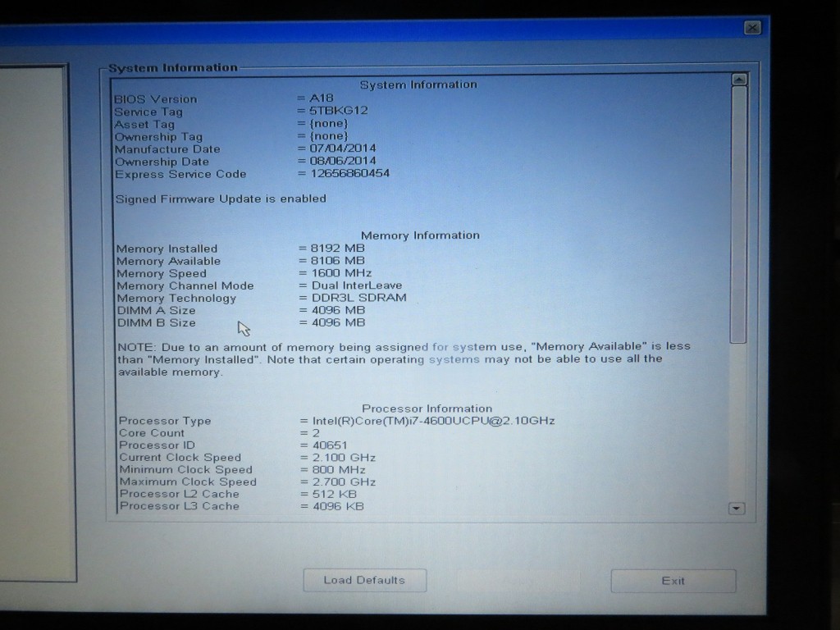
Task: Select the Service Tag value 5TBKG12
Action: [339, 111]
